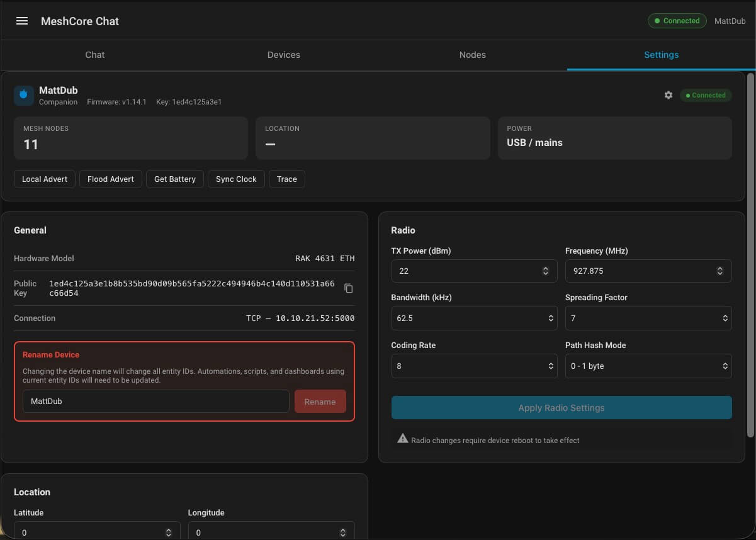Send a Local Advert

(45, 179)
